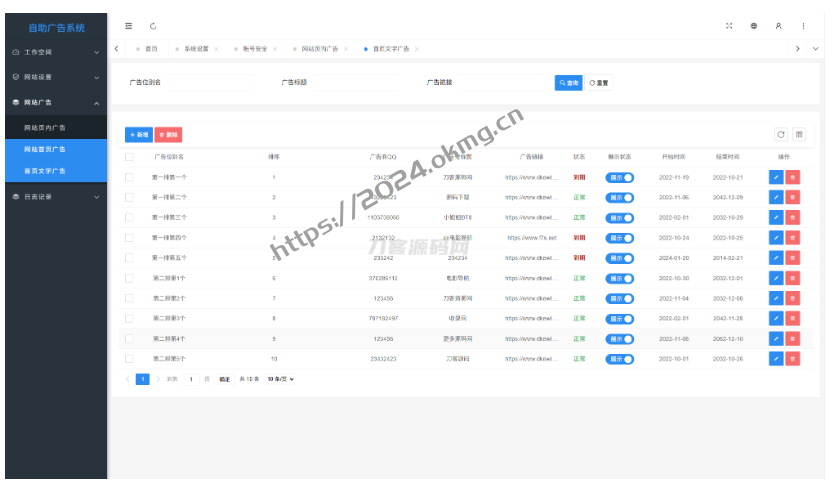
Task: Edit the row 第二排第5个
Action: pyautogui.click(x=776, y=359)
